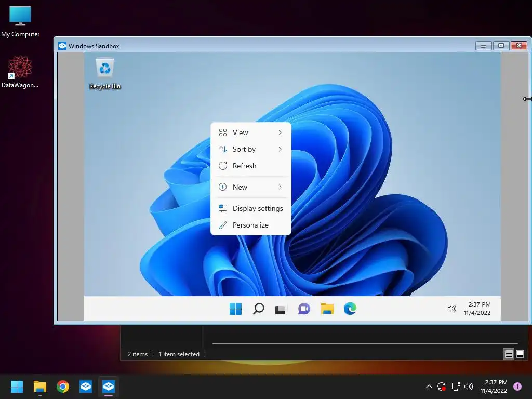Click the Display settings monitor icon
The height and width of the screenshot is (399, 532).
[222, 208]
